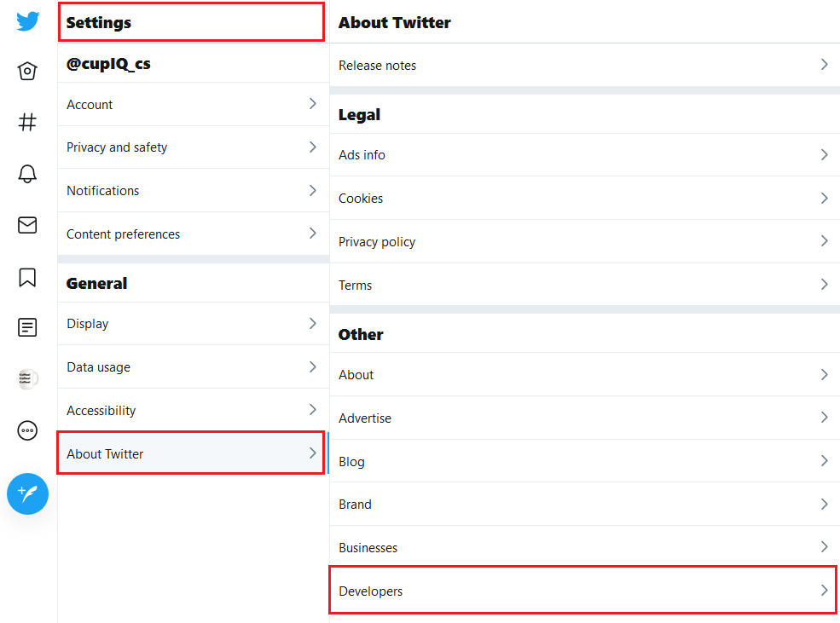Open Messages envelope icon
The height and width of the screenshot is (623, 840).
click(27, 225)
